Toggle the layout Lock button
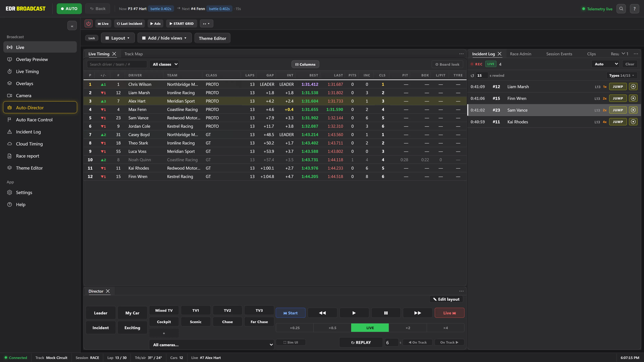The height and width of the screenshot is (362, 644). (x=92, y=38)
